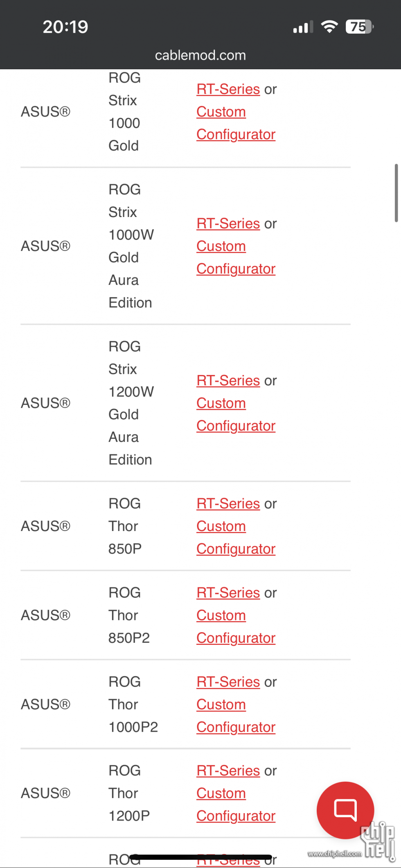
Task: Open the red live chat bubble icon
Action: [345, 810]
